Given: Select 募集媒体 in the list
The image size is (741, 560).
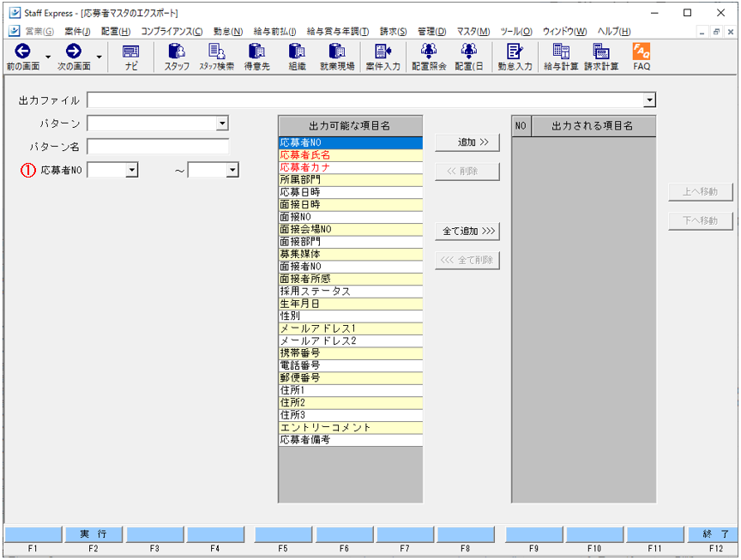Looking at the screenshot, I should (351, 254).
